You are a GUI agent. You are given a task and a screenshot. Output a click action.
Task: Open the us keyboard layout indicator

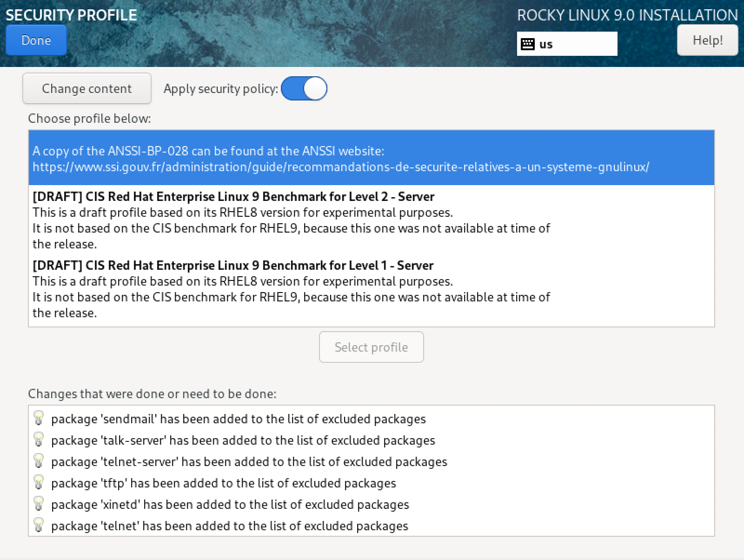[567, 44]
